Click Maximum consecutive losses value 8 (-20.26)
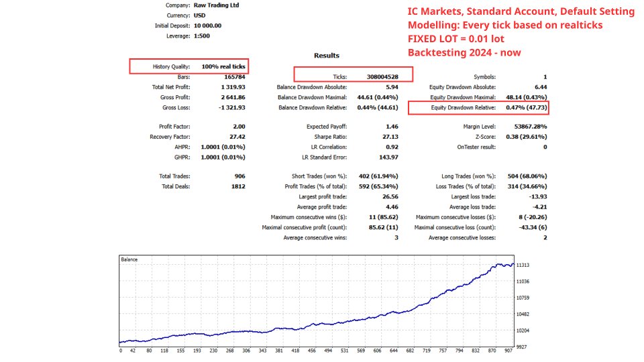This screenshot has width=644, height=362. tap(533, 217)
